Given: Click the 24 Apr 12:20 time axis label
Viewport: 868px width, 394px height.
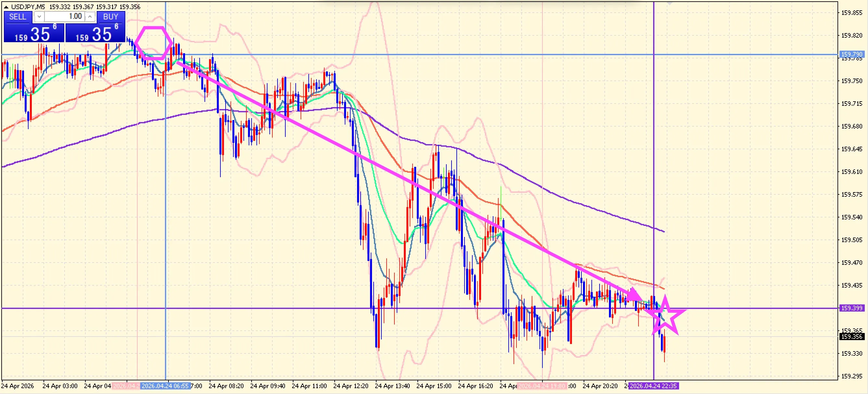Looking at the screenshot, I should (351, 386).
